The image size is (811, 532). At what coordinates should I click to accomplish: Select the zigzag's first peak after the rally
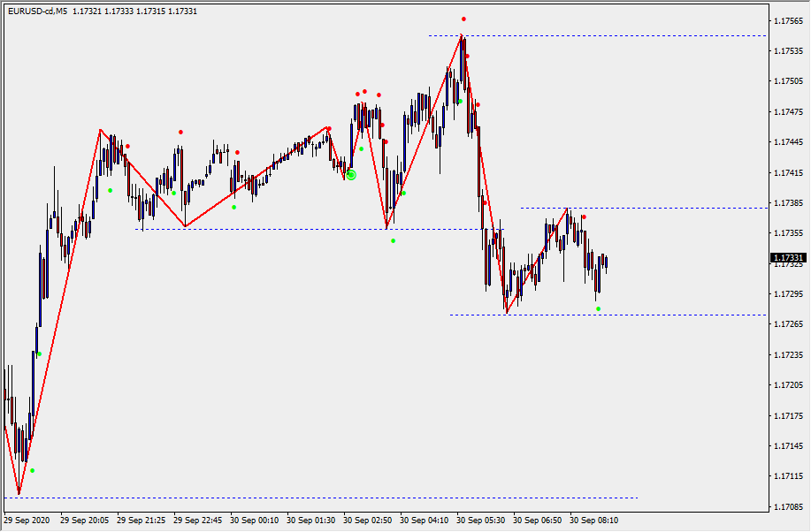[x=100, y=130]
